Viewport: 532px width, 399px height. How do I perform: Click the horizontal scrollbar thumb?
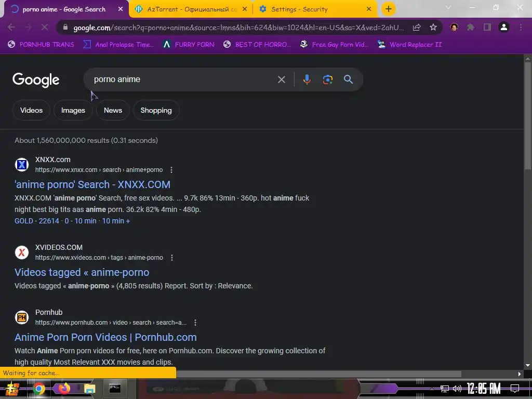pos(318,374)
